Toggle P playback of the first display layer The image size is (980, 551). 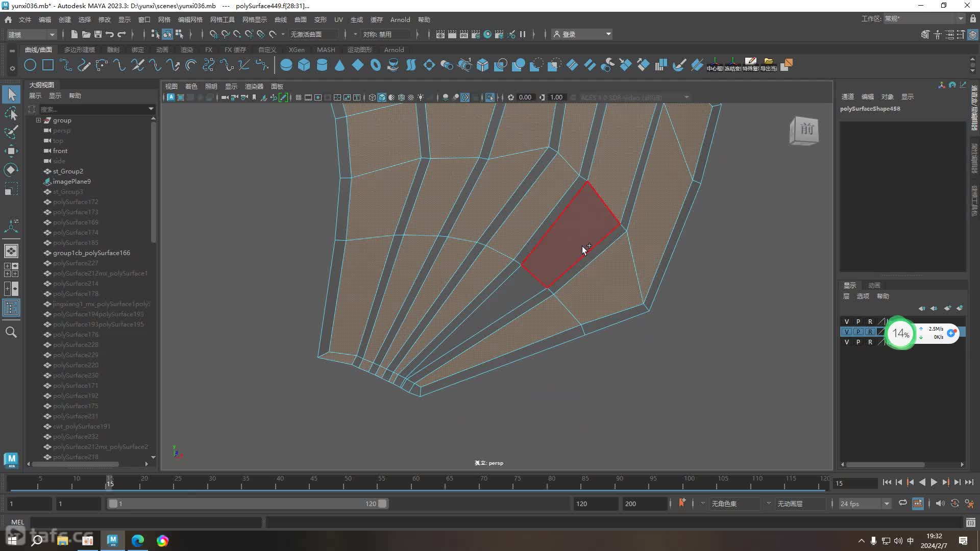[859, 321]
